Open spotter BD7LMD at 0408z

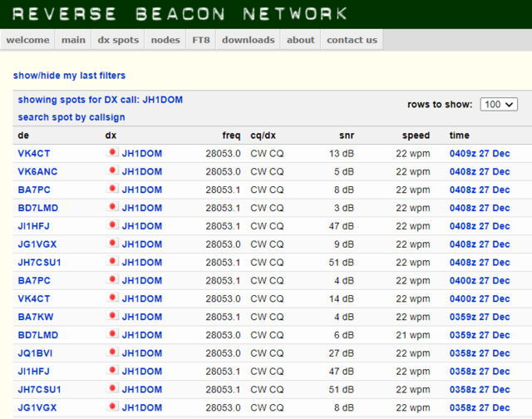[x=38, y=208]
